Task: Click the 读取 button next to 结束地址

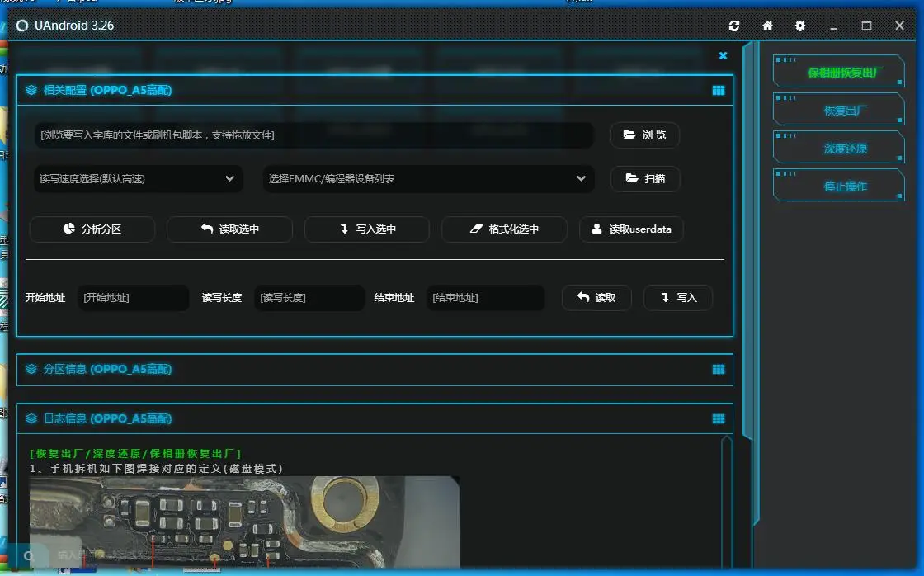Action: [596, 298]
